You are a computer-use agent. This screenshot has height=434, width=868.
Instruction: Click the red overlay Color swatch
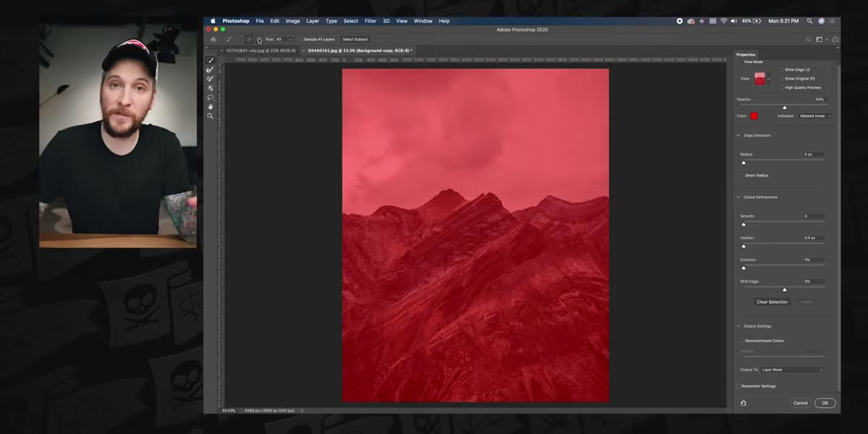pos(754,116)
